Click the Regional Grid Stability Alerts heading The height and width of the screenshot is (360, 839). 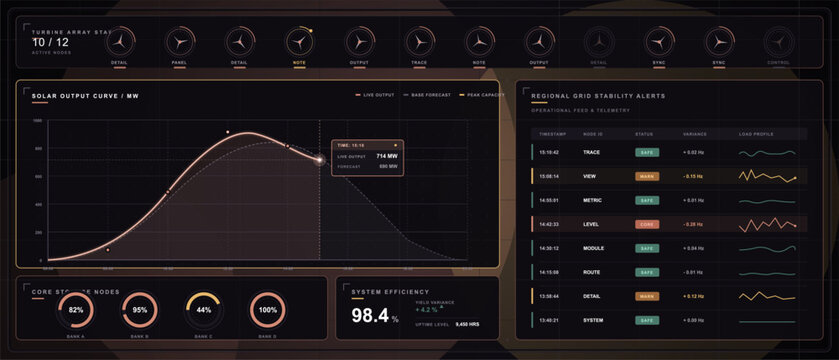(x=598, y=96)
